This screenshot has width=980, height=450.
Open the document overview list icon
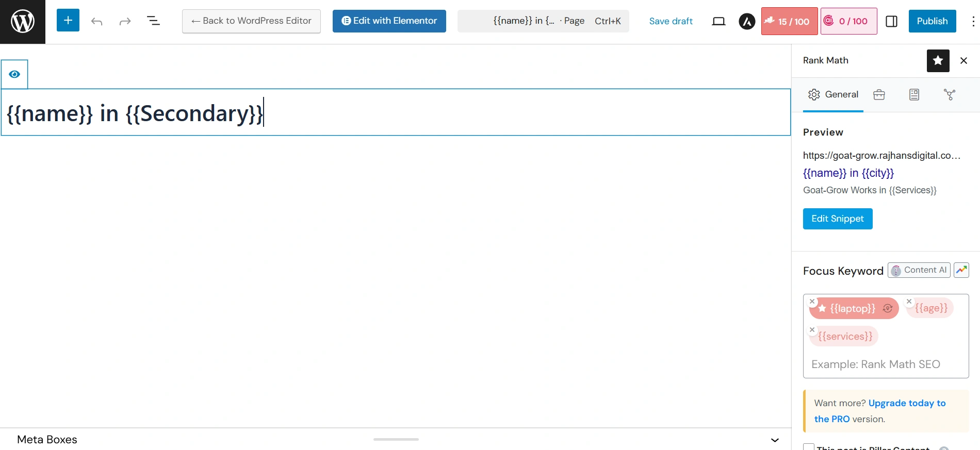click(153, 21)
